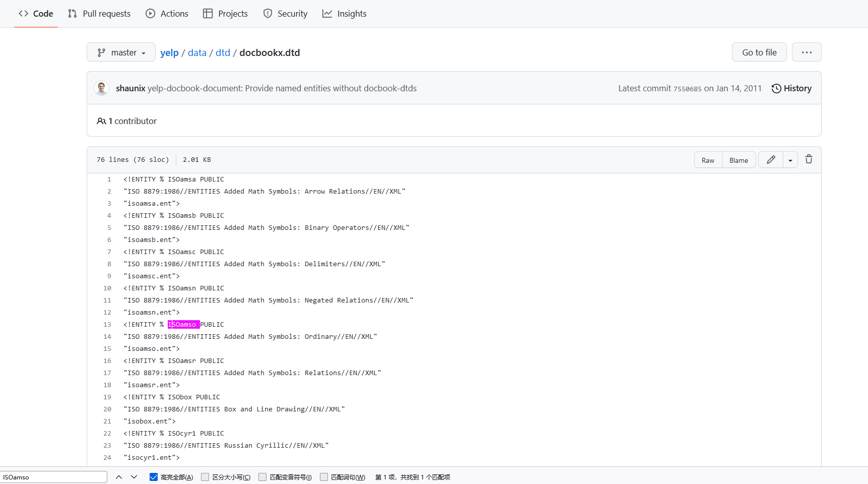This screenshot has width=868, height=484.
Task: Click the highlighted ISOamso match
Action: 184,325
